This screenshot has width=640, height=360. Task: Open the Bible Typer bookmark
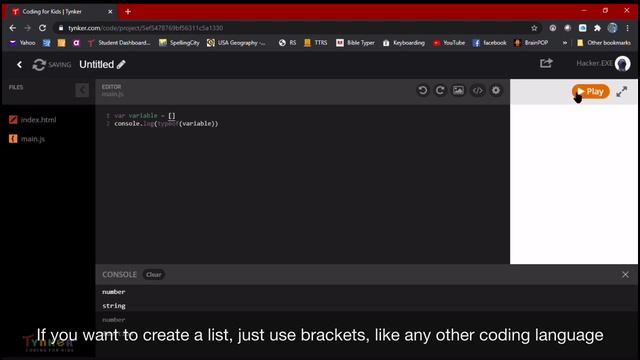click(x=355, y=42)
